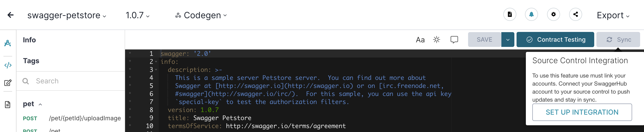Viewport: 644px width, 132px height.
Task: Click the share icon
Action: pyautogui.click(x=575, y=15)
